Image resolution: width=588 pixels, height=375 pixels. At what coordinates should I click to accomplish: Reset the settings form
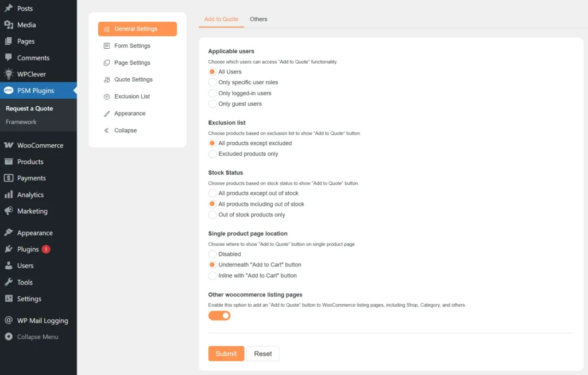pos(263,353)
